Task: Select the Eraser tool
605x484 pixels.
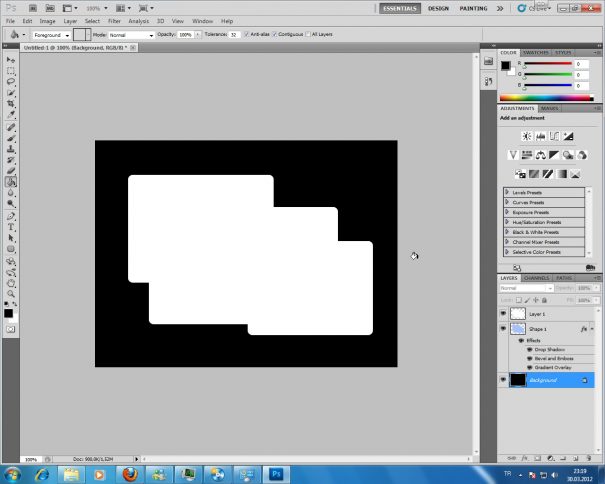Action: tap(11, 171)
